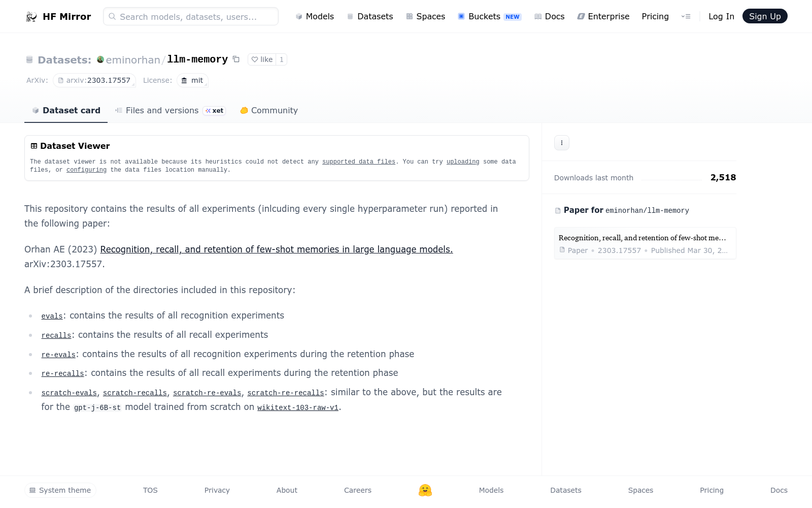Open the Community tab
This screenshot has width=812, height=508.
click(269, 110)
